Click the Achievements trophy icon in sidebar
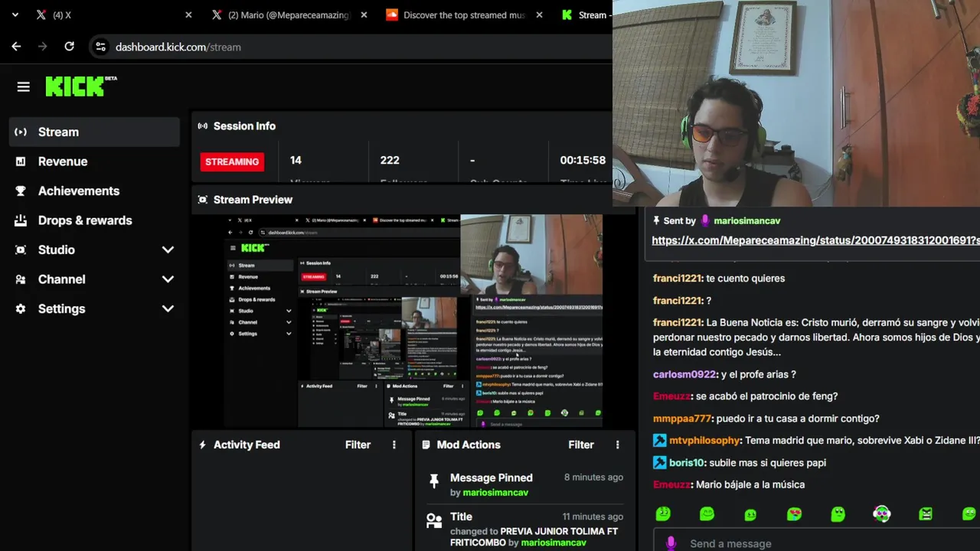 point(21,191)
